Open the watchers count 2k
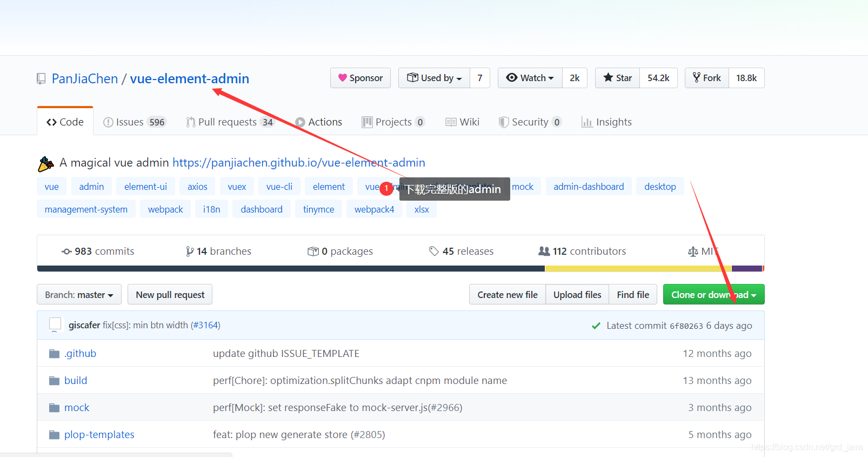This screenshot has width=868, height=457. click(x=575, y=78)
